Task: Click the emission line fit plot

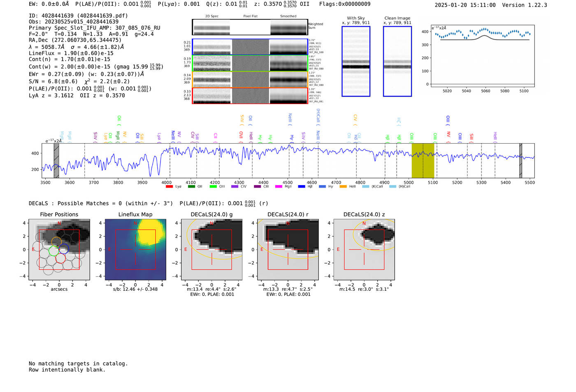Action: point(483,56)
